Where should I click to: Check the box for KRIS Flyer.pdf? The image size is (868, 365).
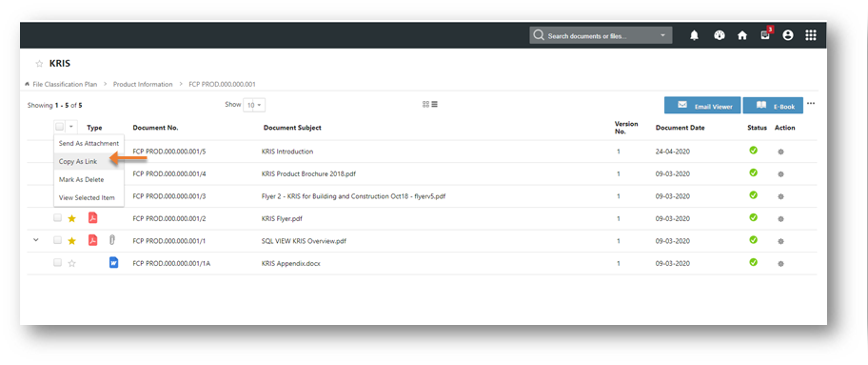[57, 218]
